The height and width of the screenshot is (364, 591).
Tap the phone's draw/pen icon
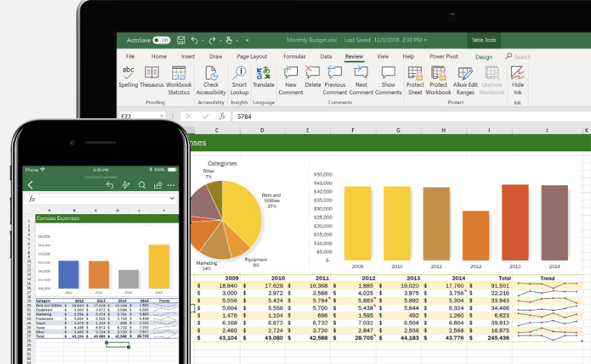click(126, 185)
